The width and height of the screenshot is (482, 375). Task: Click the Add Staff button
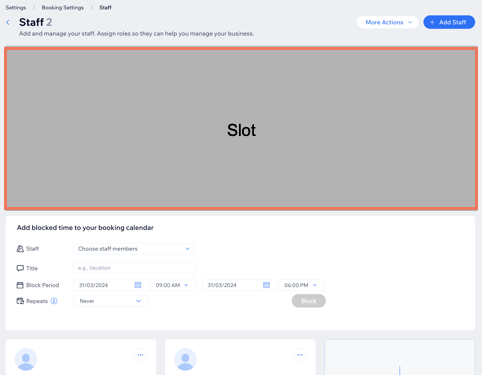(449, 22)
